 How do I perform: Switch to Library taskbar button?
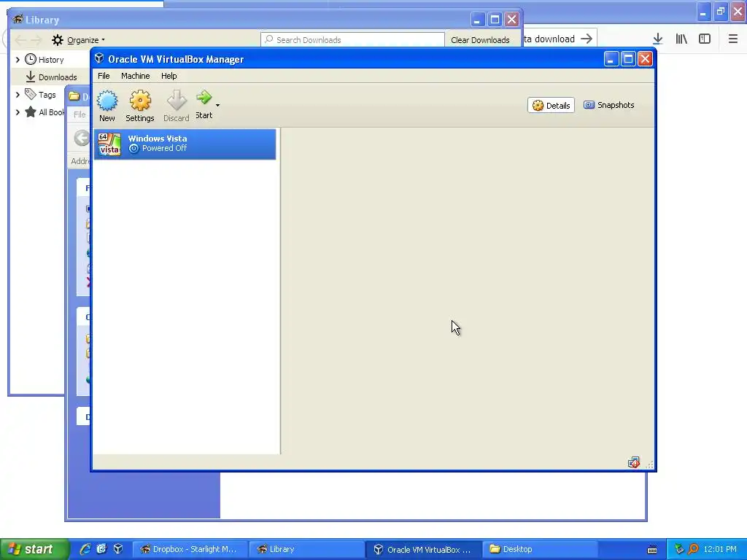[307, 549]
